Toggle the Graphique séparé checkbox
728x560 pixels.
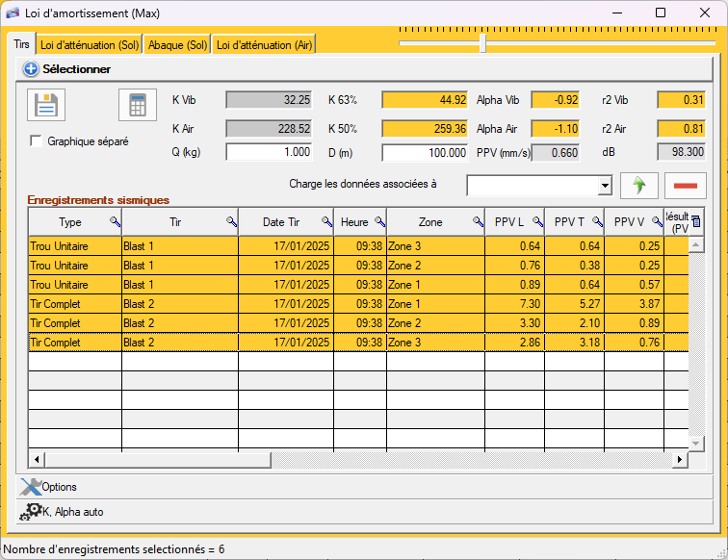pos(36,141)
